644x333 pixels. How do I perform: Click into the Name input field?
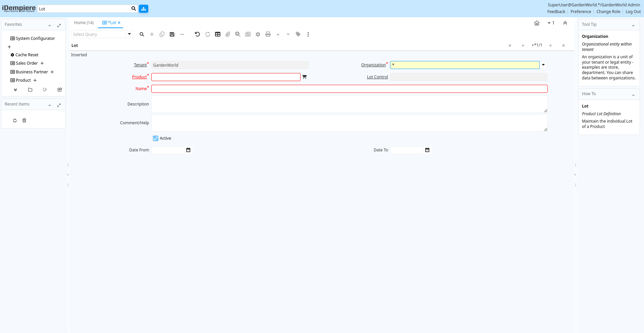pos(349,89)
